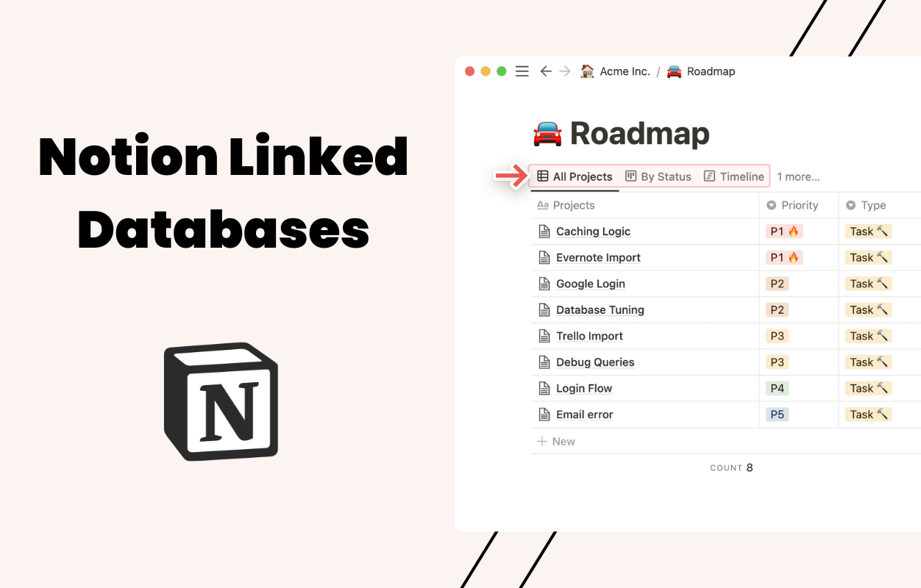Click the board view icon on By Status
The image size is (921, 588).
coord(630,176)
